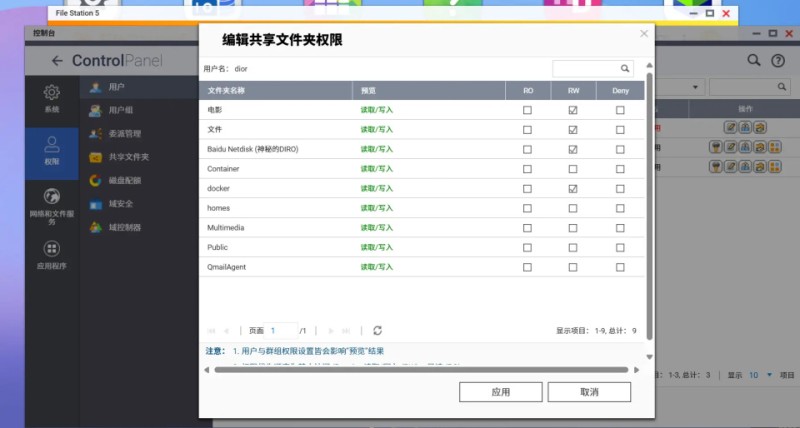This screenshot has height=428, width=800.
Task: Open 应用程序 grid icon in sidebar
Action: click(x=51, y=249)
